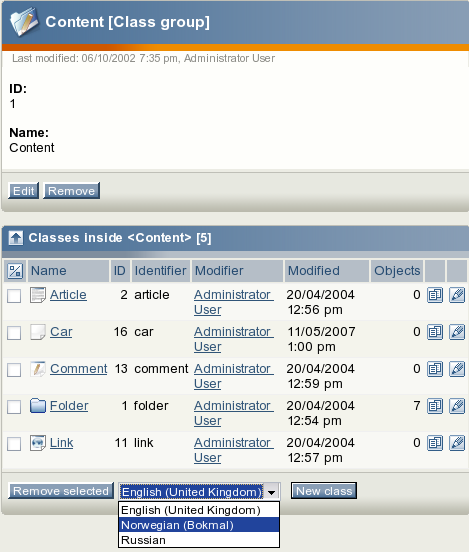The height and width of the screenshot is (552, 469).
Task: Click the edit pencil icon for Link class
Action: (457, 443)
